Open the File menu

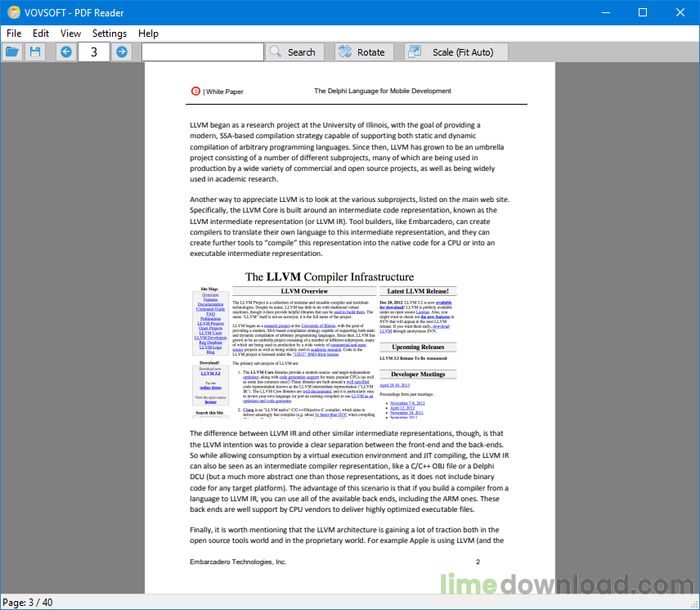click(13, 34)
